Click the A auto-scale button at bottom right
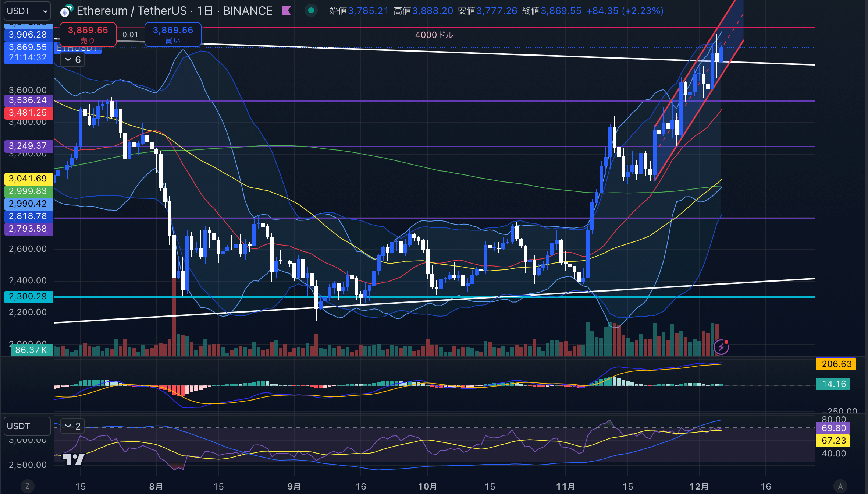The image size is (868, 494). point(840,486)
